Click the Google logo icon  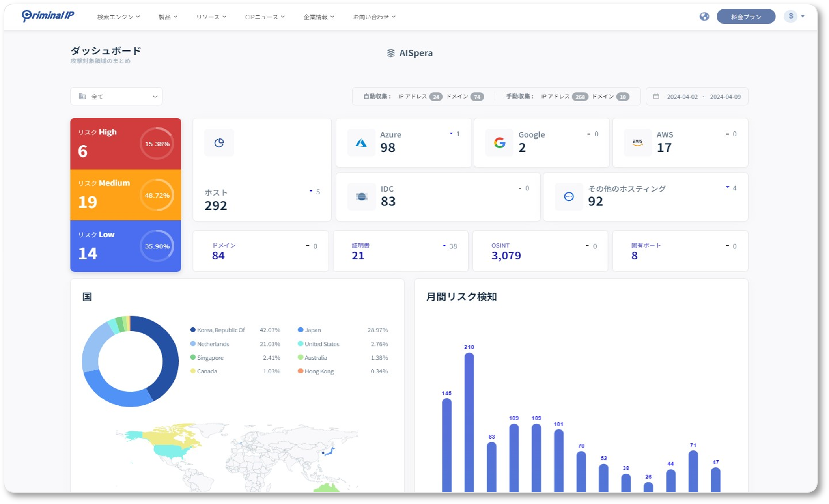click(499, 143)
